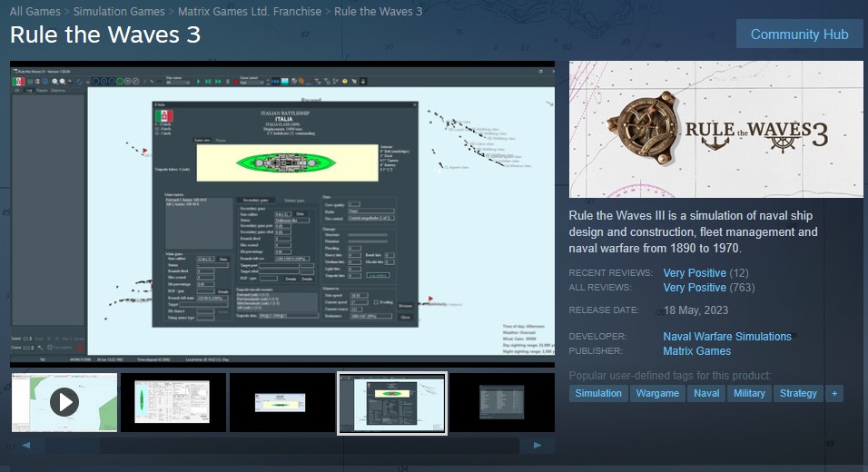The height and width of the screenshot is (472, 868).
Task: Click the 'DEVELOPER:' label
Action: pos(597,337)
